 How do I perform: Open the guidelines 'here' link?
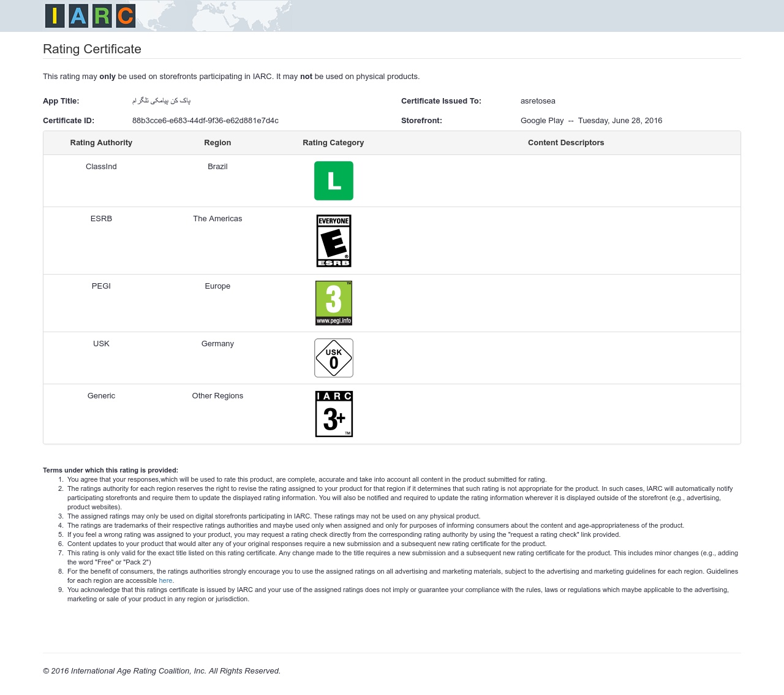165,580
